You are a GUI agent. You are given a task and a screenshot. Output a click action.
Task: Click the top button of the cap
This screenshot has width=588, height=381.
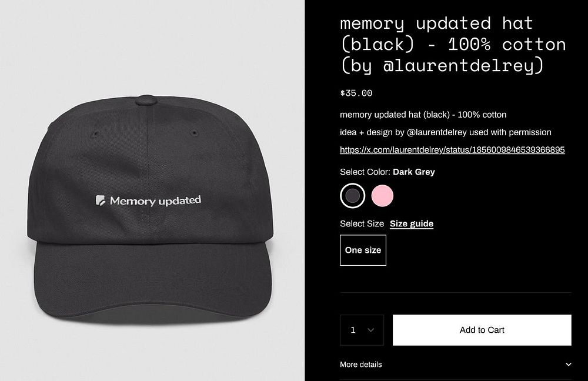coord(146,100)
